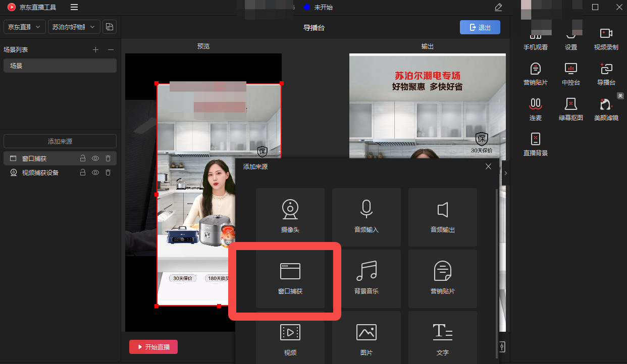The width and height of the screenshot is (627, 364).
Task: Open the 视频录制 tool
Action: click(x=606, y=39)
